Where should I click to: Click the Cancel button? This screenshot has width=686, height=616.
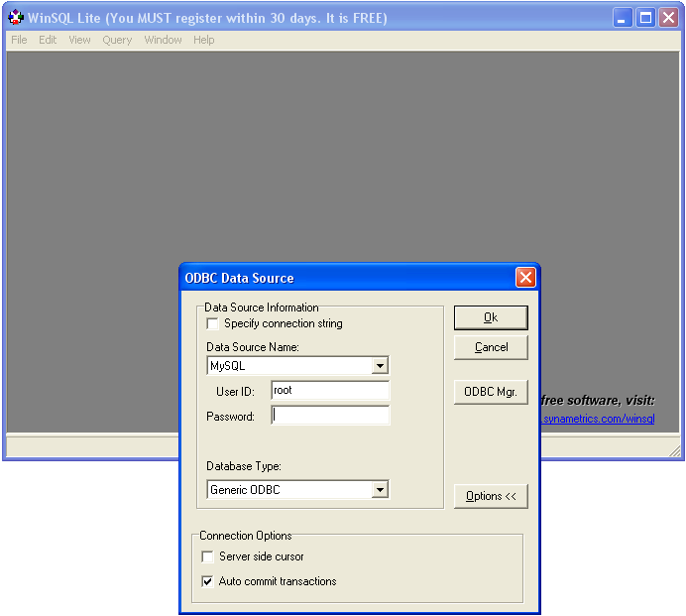491,347
